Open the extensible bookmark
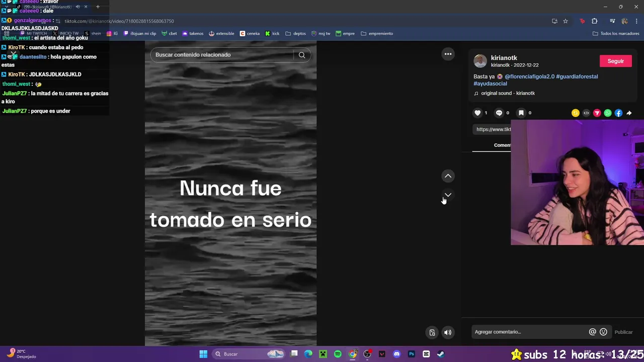This screenshot has width=644, height=362. coord(221,34)
